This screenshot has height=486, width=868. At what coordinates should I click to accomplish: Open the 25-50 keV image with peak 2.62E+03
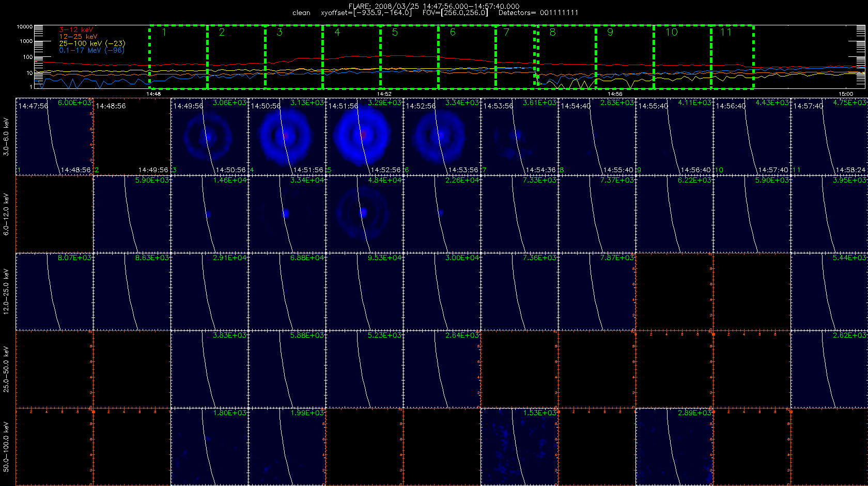tap(829, 369)
